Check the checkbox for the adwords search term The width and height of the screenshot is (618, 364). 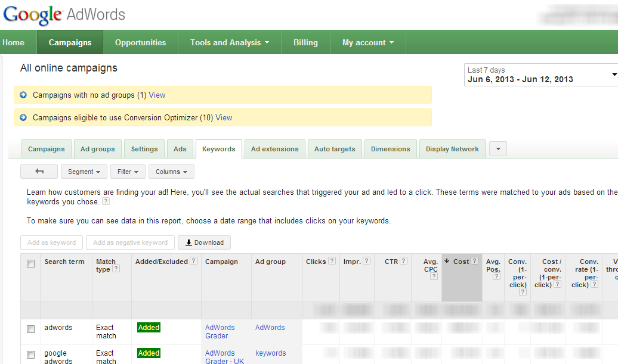point(31,328)
